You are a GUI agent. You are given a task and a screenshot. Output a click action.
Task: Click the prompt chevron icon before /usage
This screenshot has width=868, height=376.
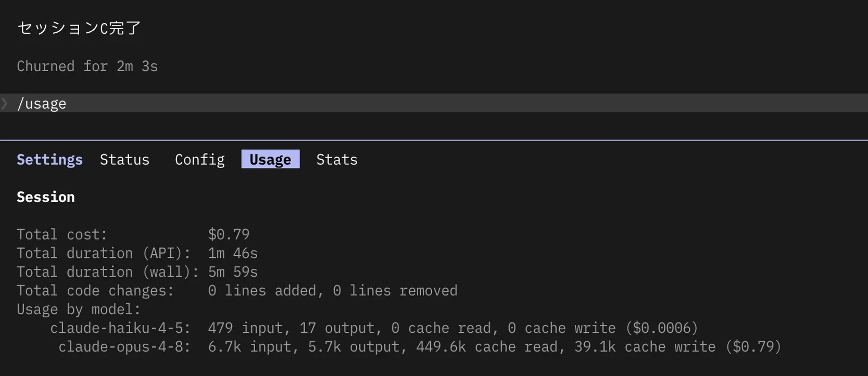[5, 103]
